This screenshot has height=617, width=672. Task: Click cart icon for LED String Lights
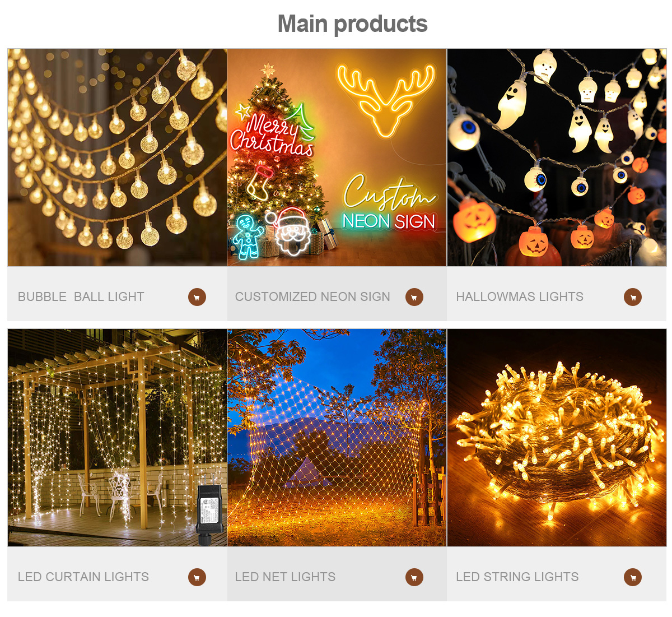(633, 577)
